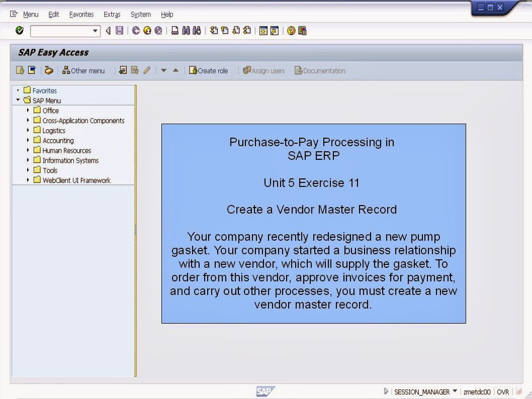The height and width of the screenshot is (399, 532).
Task: Click the Create New Session icon
Action: pyautogui.click(x=263, y=31)
